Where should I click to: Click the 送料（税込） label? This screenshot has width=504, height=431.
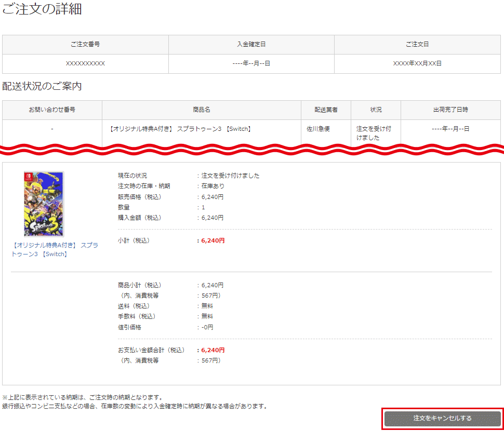pos(134,306)
